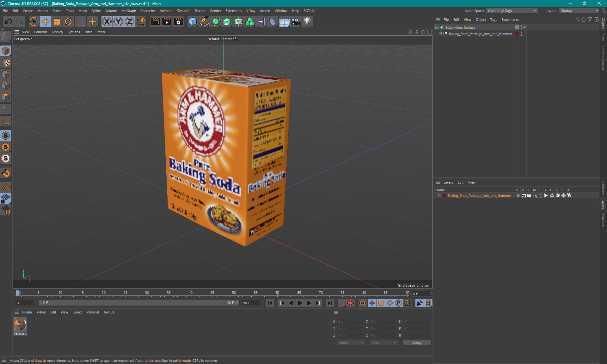Open Object manager Bookmarks menu

pos(510,20)
